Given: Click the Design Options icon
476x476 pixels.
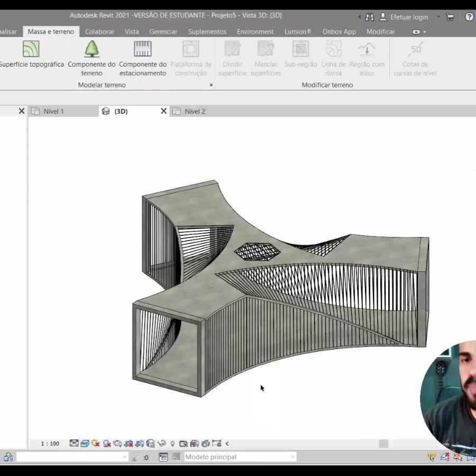Looking at the screenshot, I should click(x=163, y=457).
